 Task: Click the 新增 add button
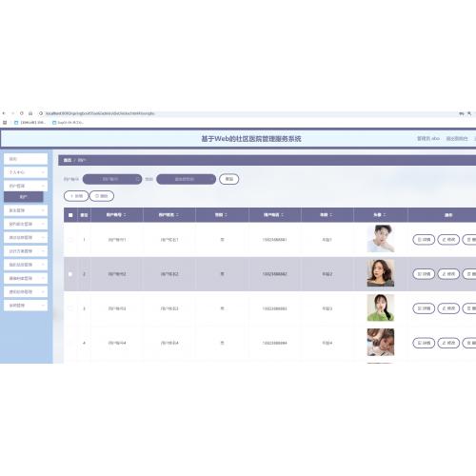coord(76,196)
